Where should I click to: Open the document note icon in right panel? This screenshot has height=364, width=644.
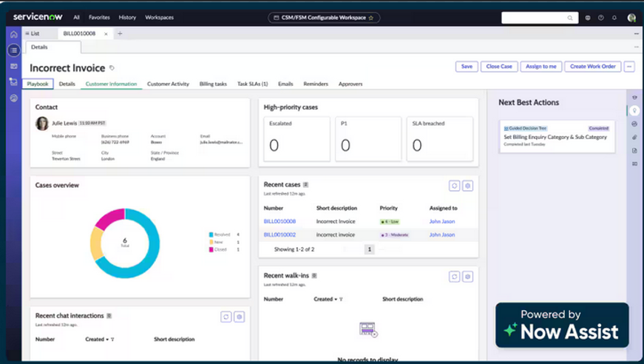(634, 150)
